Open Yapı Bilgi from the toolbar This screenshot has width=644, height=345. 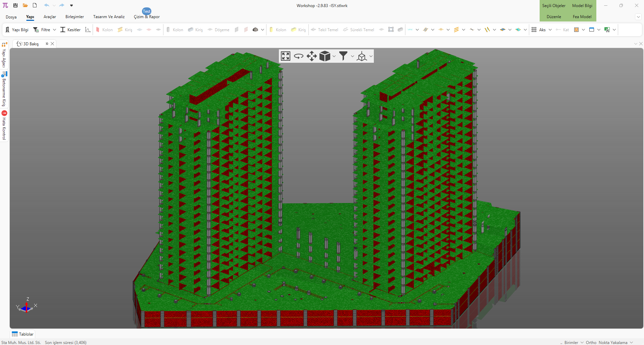click(17, 30)
